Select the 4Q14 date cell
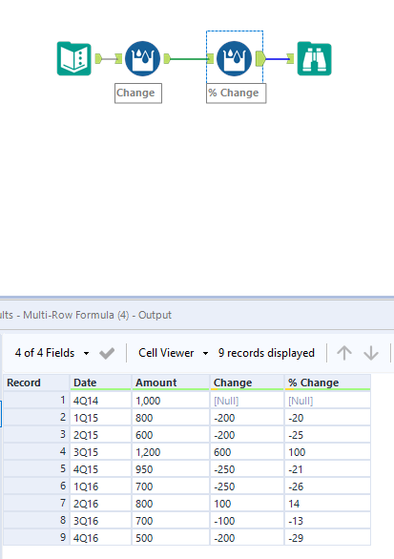The width and height of the screenshot is (394, 559). click(101, 400)
